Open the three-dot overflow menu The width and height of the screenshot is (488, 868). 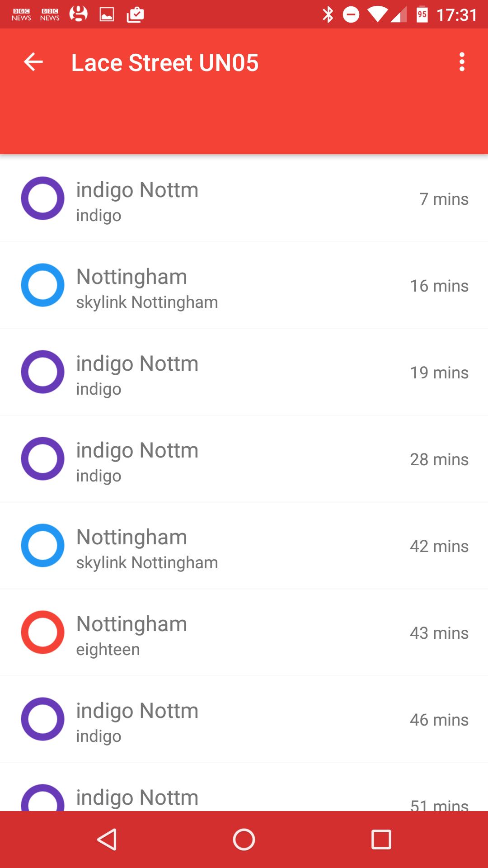click(x=461, y=62)
